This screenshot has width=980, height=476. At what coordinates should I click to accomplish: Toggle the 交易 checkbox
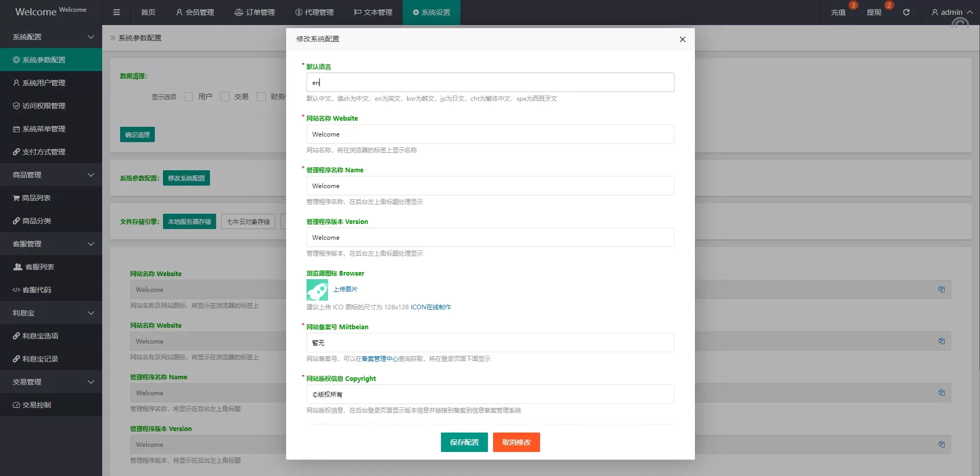225,97
